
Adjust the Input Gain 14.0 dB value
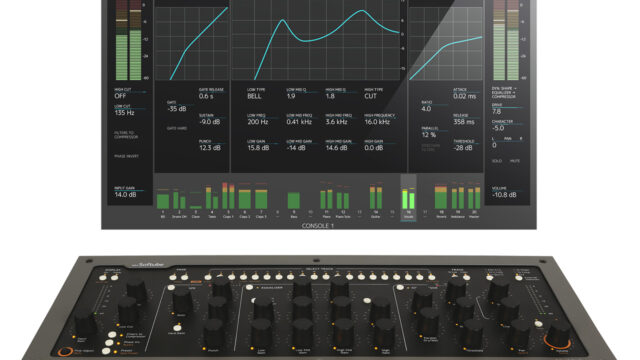(x=125, y=195)
